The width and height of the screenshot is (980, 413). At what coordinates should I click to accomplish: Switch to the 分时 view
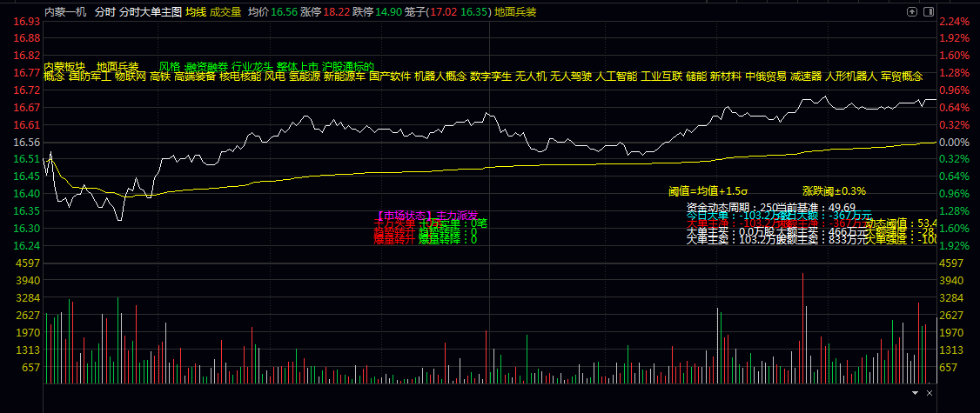pyautogui.click(x=104, y=12)
